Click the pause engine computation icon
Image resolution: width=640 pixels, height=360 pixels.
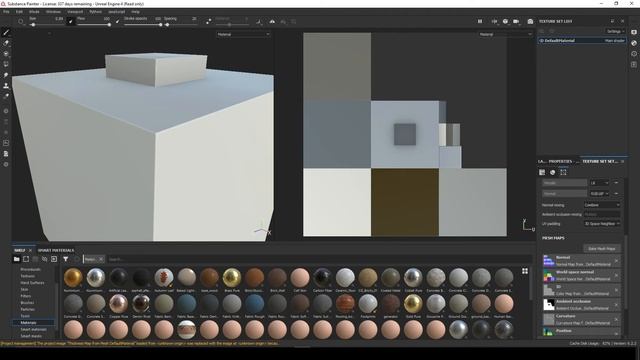click(x=480, y=21)
